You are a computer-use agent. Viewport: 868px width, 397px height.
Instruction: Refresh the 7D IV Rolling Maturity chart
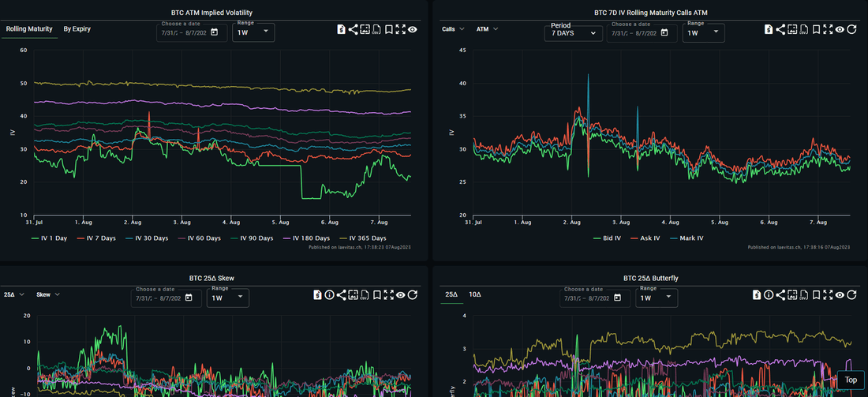point(852,29)
